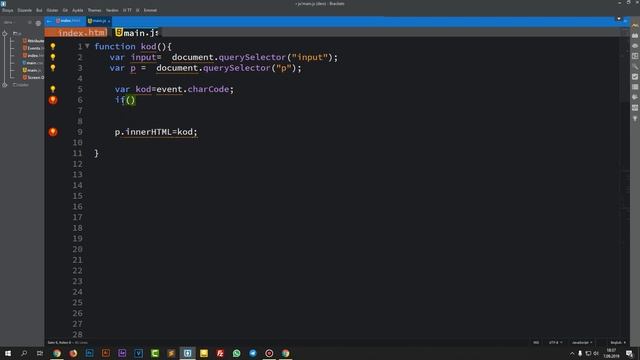The height and width of the screenshot is (360, 640).
Task: Click the lightbulb hint on line 3
Action: click(x=53, y=68)
